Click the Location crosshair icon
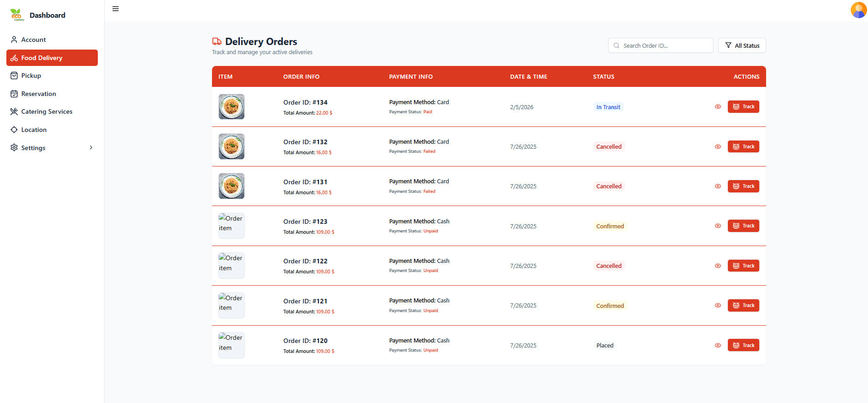868x403 pixels. point(14,130)
